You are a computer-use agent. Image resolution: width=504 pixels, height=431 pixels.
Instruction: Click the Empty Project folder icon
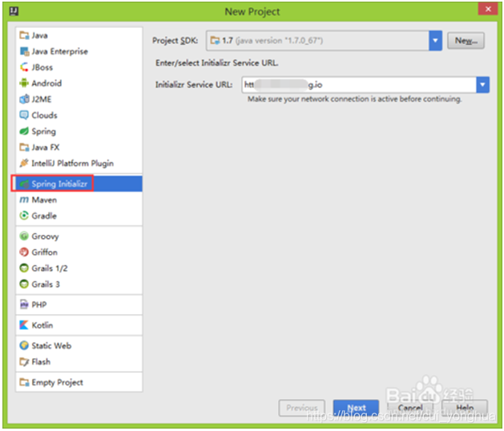[24, 382]
